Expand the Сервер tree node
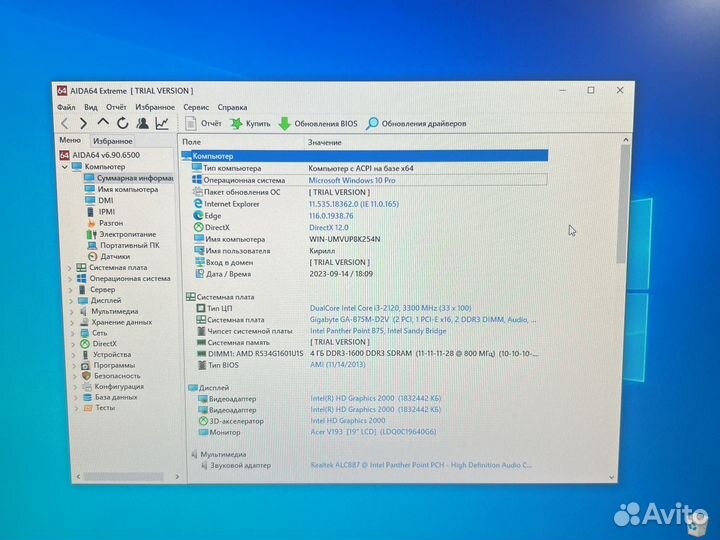720x540 pixels. pos(71,290)
